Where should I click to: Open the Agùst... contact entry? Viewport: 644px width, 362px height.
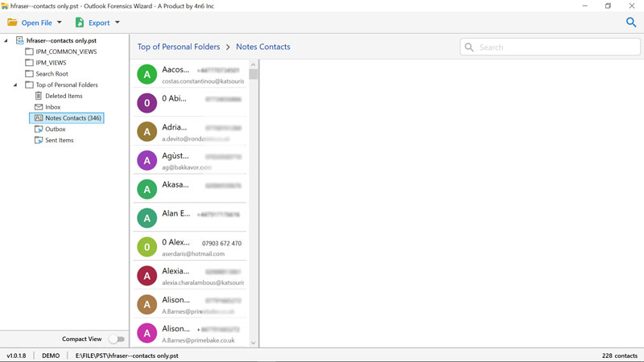[190, 160]
